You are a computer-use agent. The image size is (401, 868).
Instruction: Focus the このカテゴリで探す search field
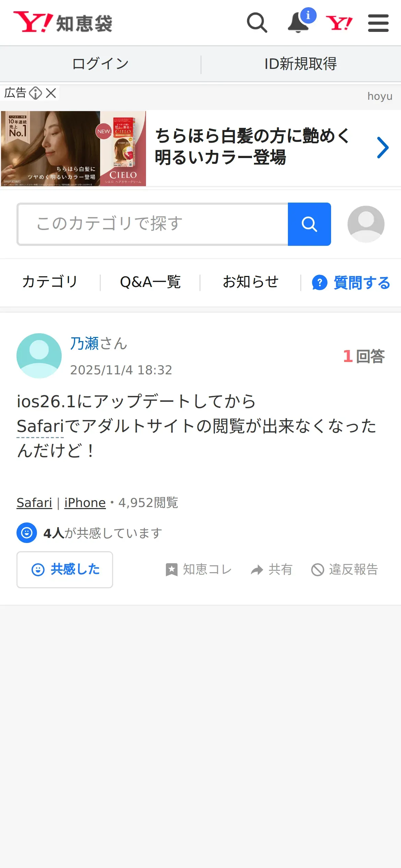pyautogui.click(x=153, y=224)
